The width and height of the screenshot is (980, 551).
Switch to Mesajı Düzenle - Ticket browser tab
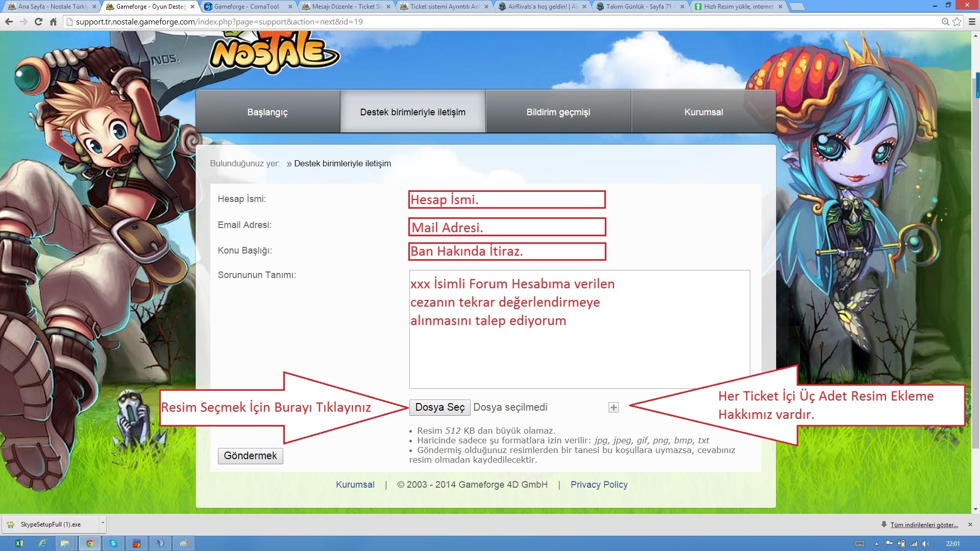pyautogui.click(x=346, y=7)
